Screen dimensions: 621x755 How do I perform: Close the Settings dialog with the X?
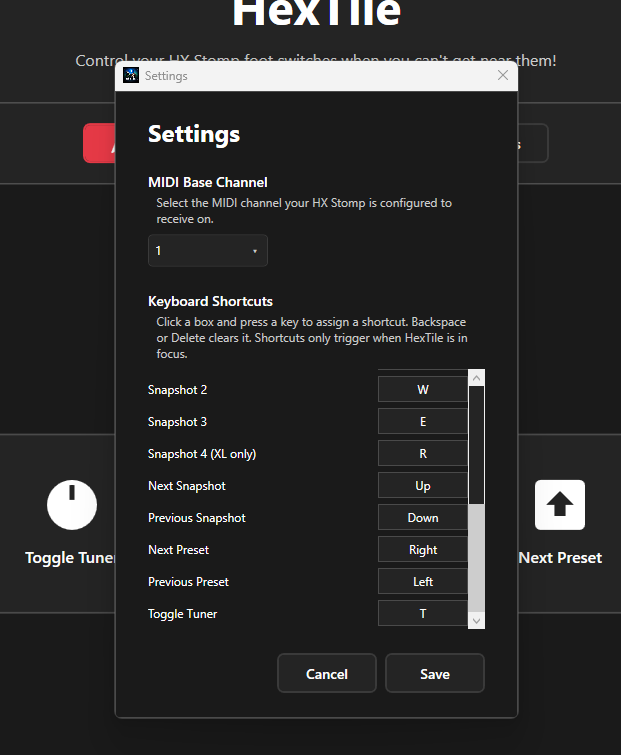[503, 75]
